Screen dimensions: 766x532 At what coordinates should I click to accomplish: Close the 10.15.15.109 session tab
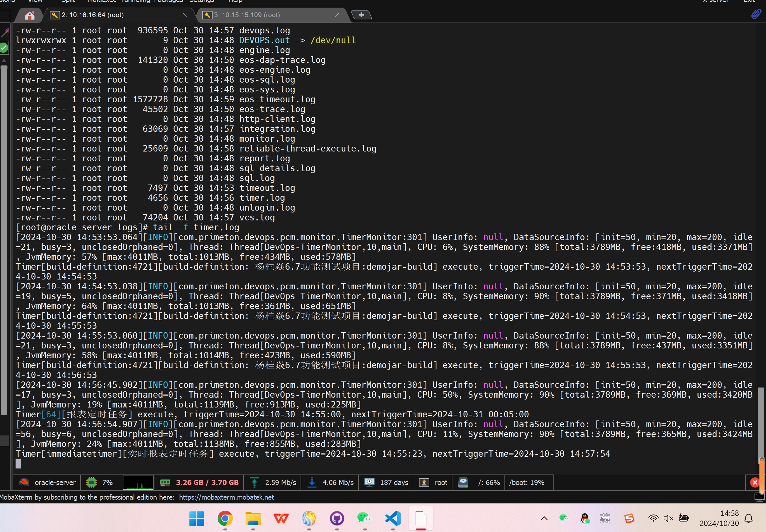click(x=337, y=15)
